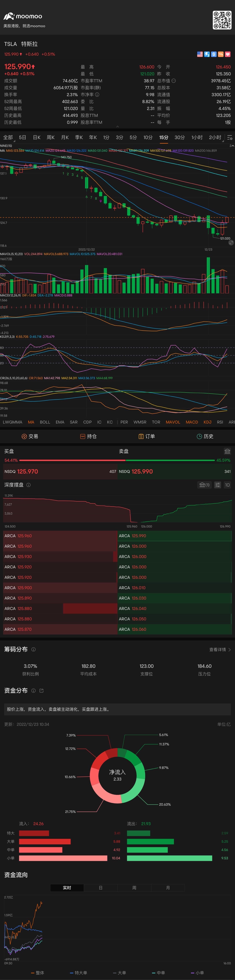Screen dimensions: 235x980
Task: Toggle the RSI indicator
Action: (220, 422)
